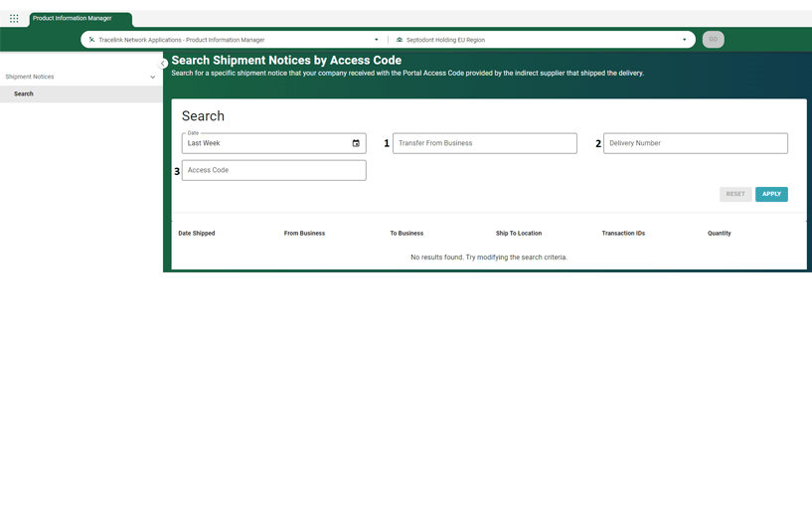Select Search in the side menu
Viewport: 812px width, 522px height.
(x=81, y=93)
